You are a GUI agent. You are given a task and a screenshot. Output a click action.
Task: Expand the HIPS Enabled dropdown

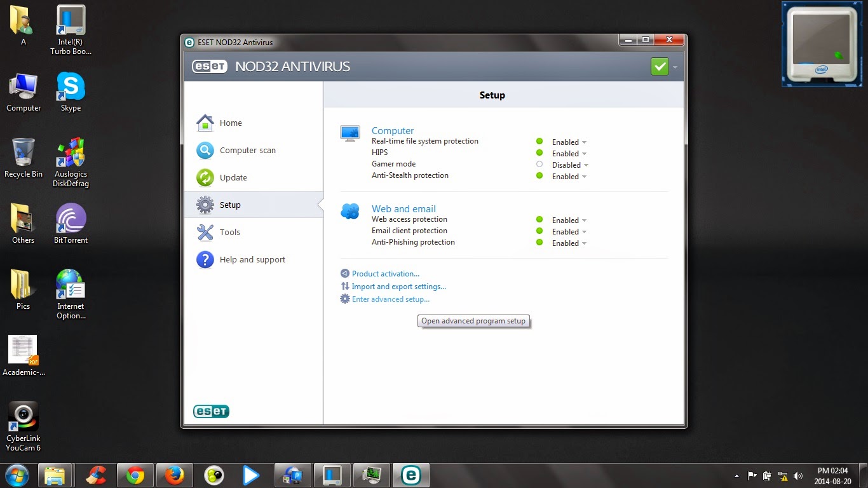tap(569, 154)
